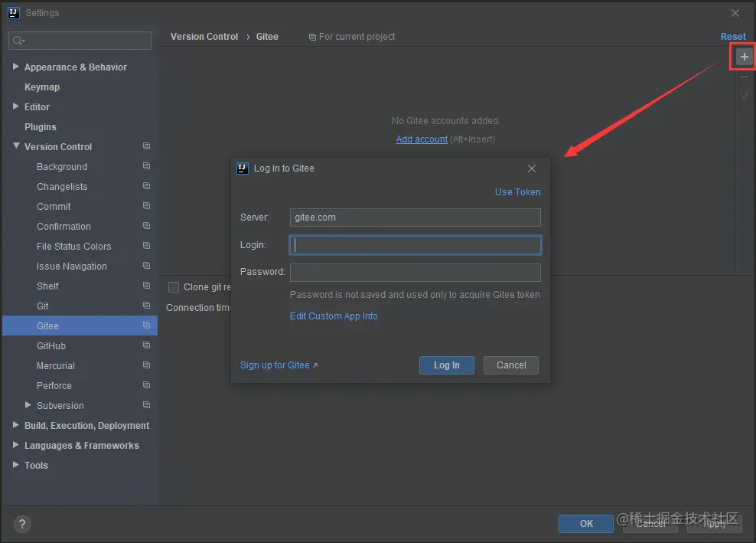This screenshot has width=756, height=543.
Task: Click the search magnifier icon in Settings
Action: pyautogui.click(x=18, y=41)
